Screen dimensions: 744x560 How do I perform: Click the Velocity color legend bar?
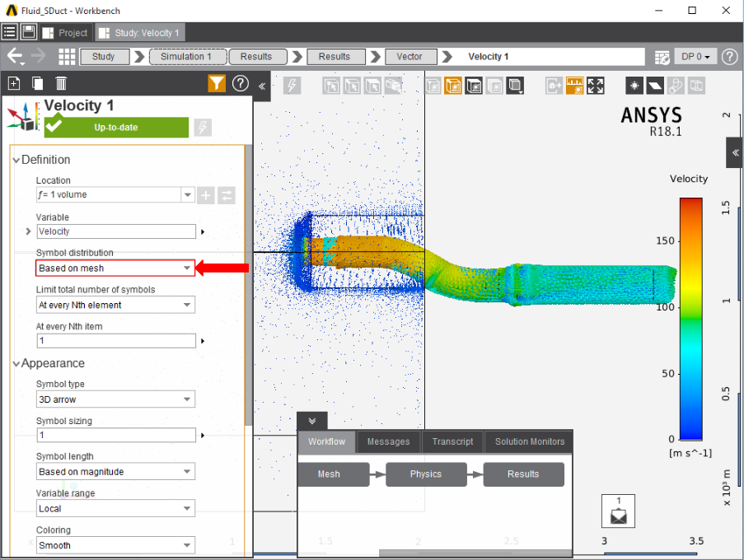coord(690,319)
